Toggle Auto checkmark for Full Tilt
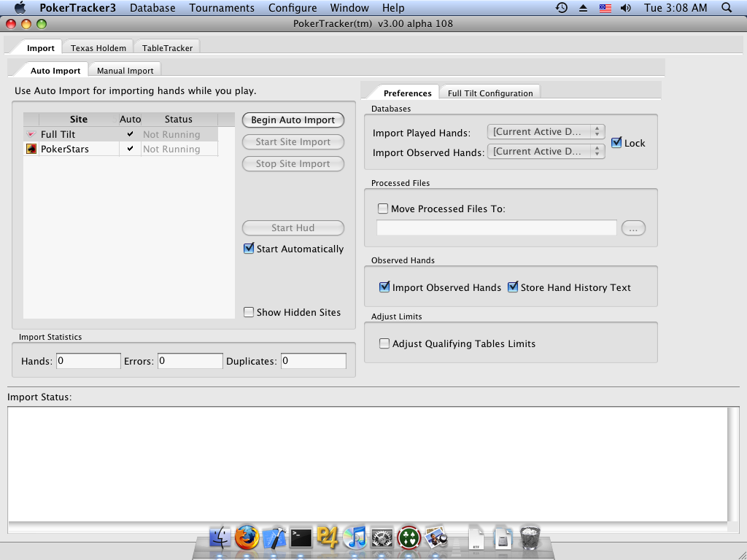This screenshot has height=560, width=747. [130, 134]
